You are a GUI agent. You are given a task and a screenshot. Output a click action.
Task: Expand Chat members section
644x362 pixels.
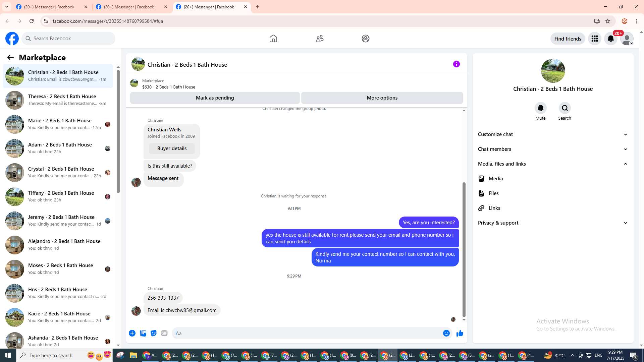click(553, 149)
